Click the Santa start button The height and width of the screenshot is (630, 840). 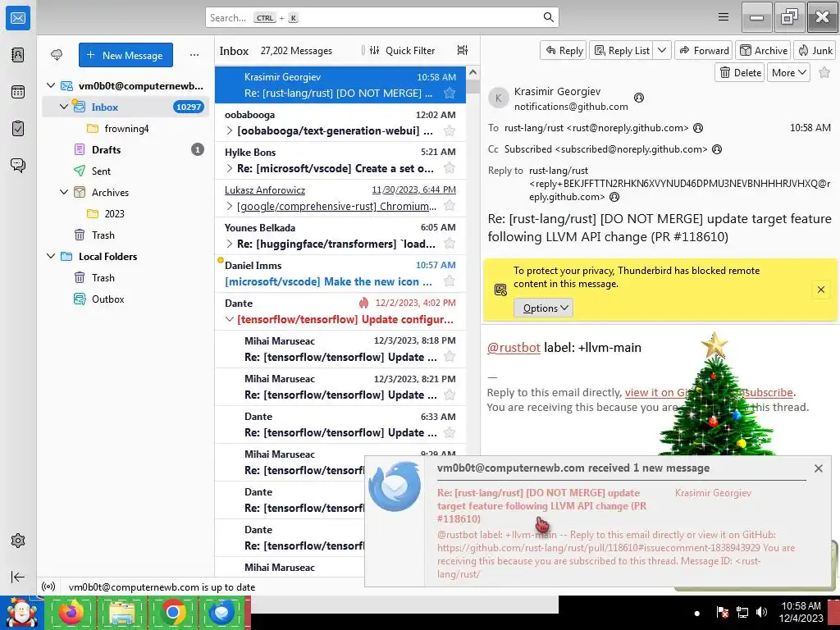click(x=21, y=612)
